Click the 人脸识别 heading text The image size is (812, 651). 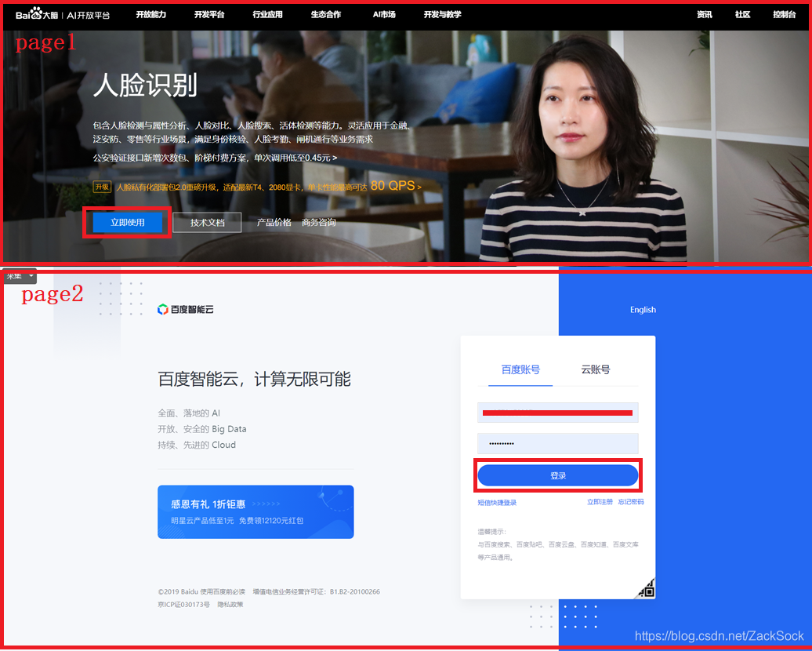tap(146, 85)
